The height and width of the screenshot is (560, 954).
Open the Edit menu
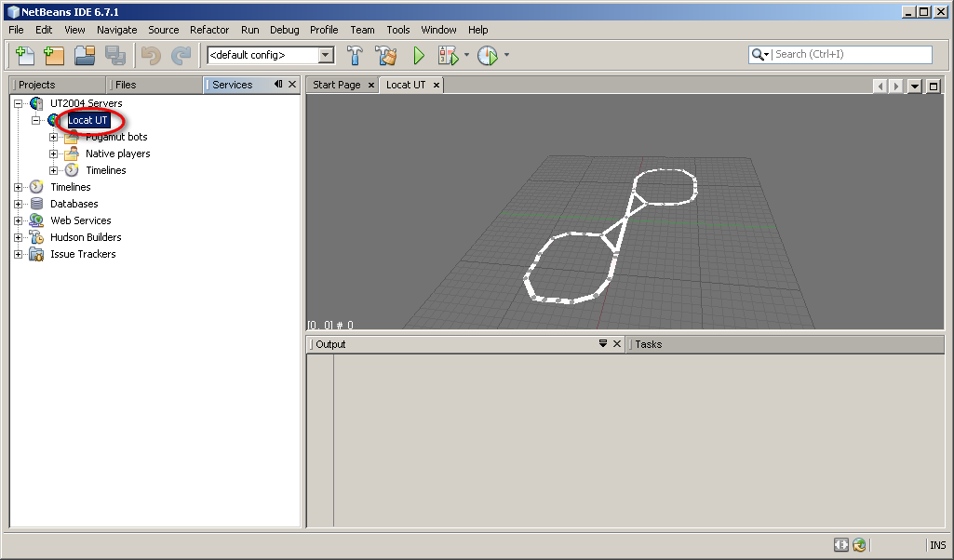44,30
